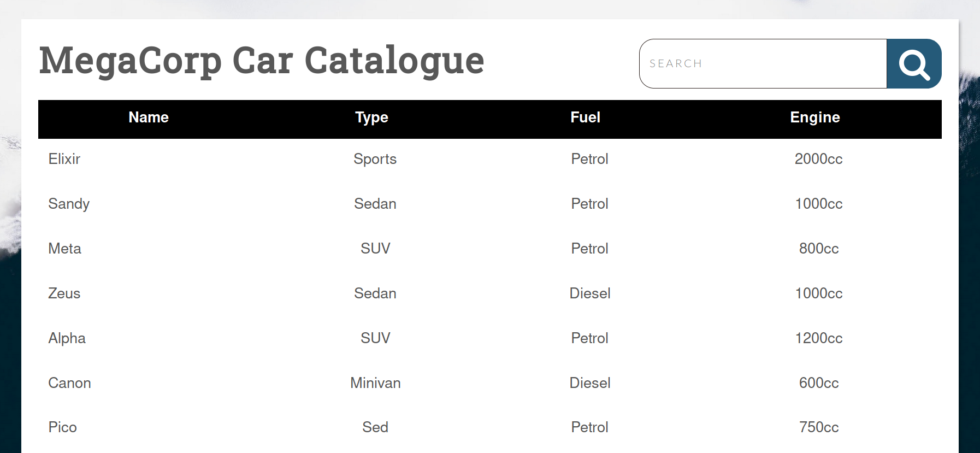This screenshot has height=453, width=980.
Task: Click the MegaCorp Car Catalogue title
Action: click(x=262, y=60)
